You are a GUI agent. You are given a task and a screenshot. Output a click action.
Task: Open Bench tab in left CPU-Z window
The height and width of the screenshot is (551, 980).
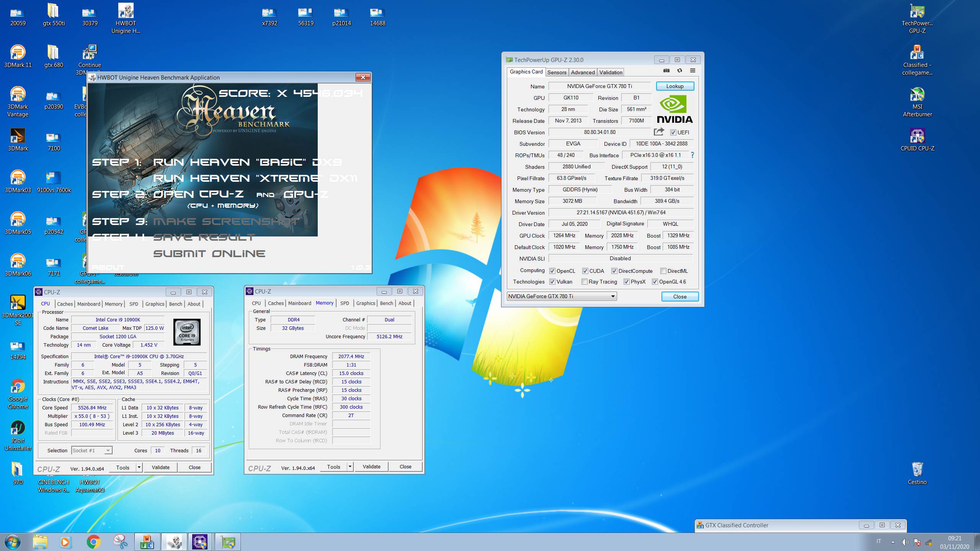point(175,304)
